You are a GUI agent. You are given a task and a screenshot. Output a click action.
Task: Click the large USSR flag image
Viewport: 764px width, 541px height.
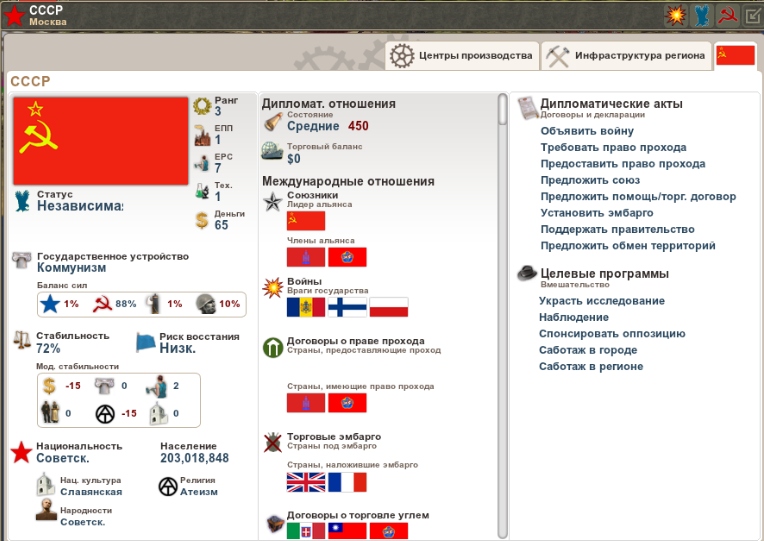(100, 140)
